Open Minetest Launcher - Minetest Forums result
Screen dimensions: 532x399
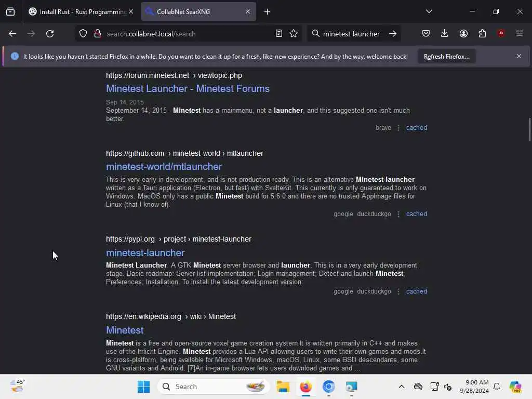coord(188,88)
